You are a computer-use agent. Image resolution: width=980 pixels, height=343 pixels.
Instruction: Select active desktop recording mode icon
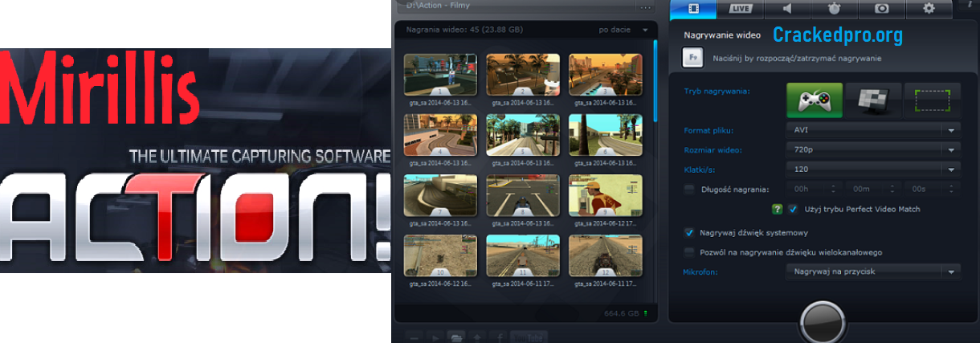873,100
